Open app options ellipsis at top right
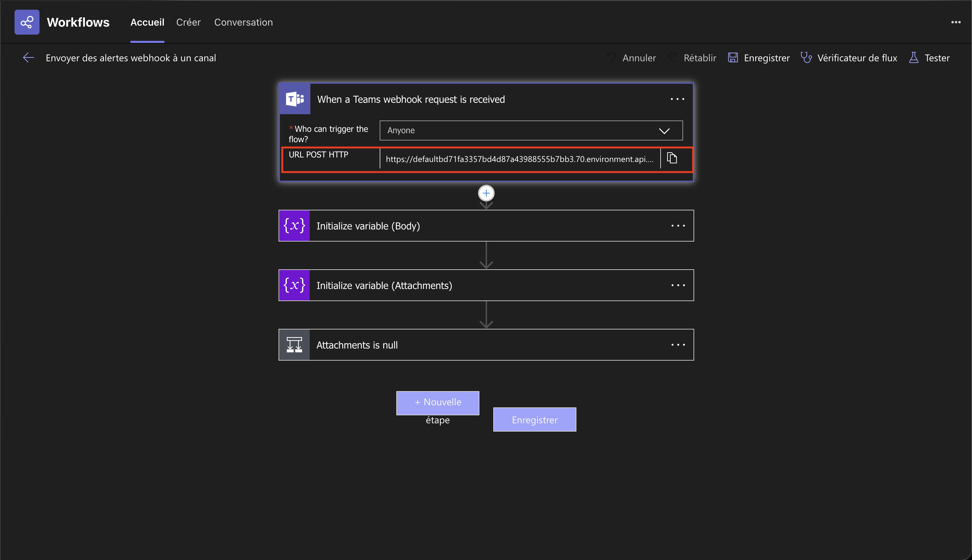This screenshot has width=972, height=560. [x=956, y=22]
